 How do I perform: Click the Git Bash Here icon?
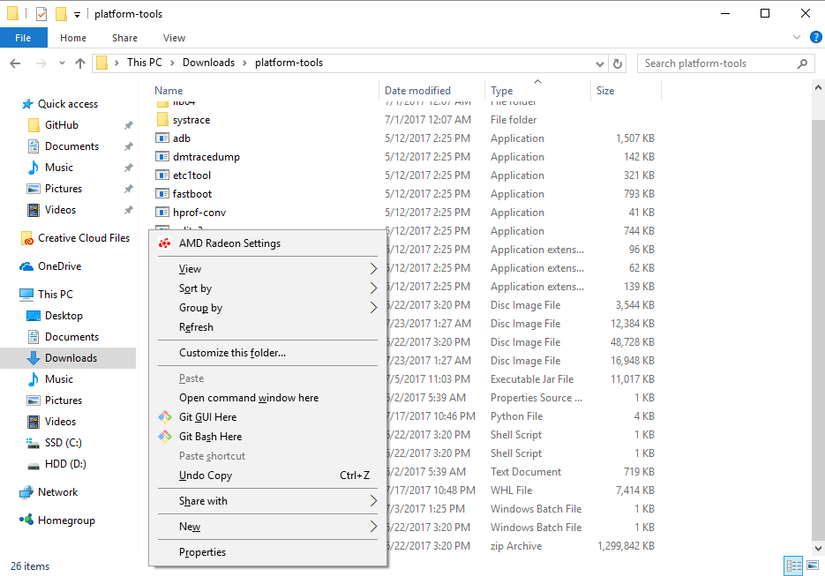point(166,436)
